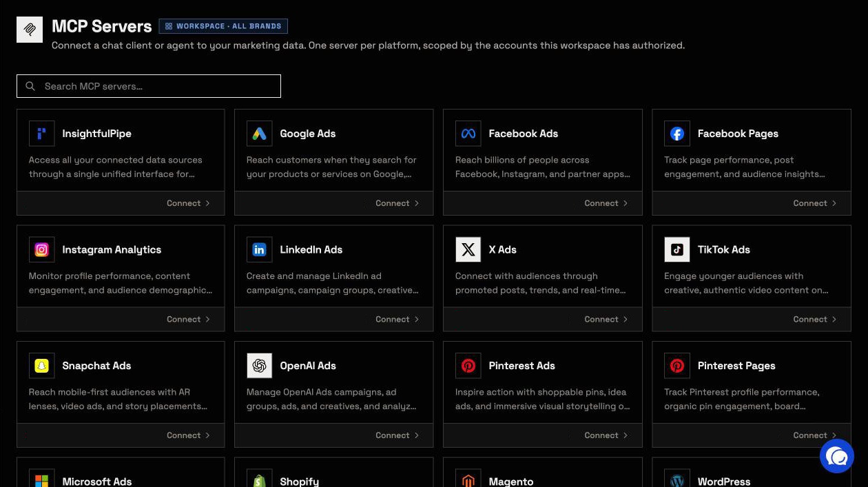This screenshot has height=487, width=868.
Task: Connect the LinkedIn Ads server
Action: [x=397, y=319]
